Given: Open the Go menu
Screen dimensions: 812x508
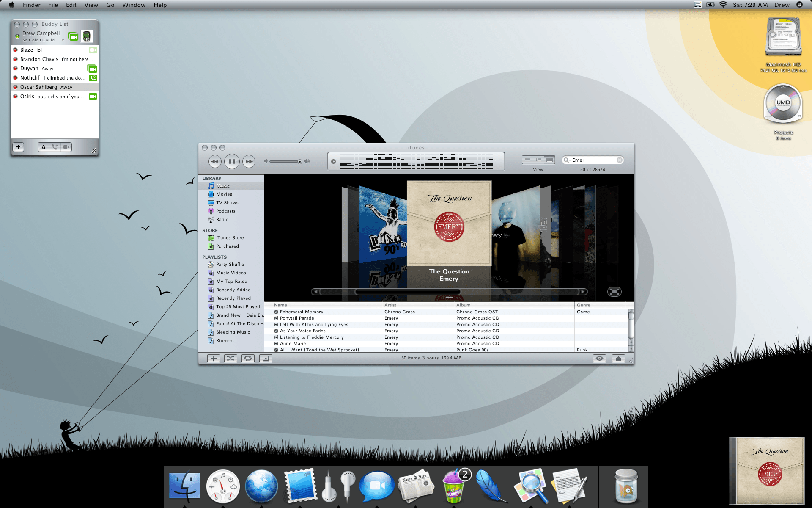Looking at the screenshot, I should click(110, 5).
